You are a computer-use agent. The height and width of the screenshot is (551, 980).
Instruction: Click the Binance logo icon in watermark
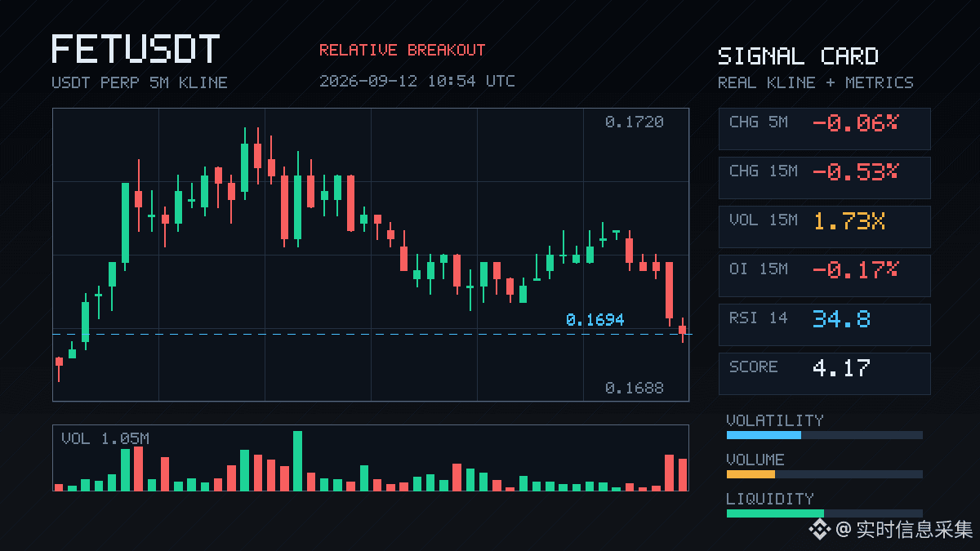(819, 531)
